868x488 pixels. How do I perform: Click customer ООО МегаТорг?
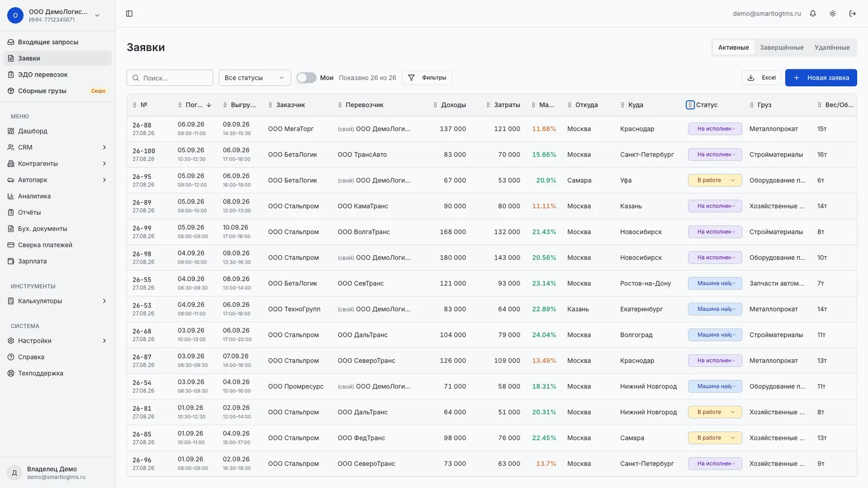pos(291,129)
